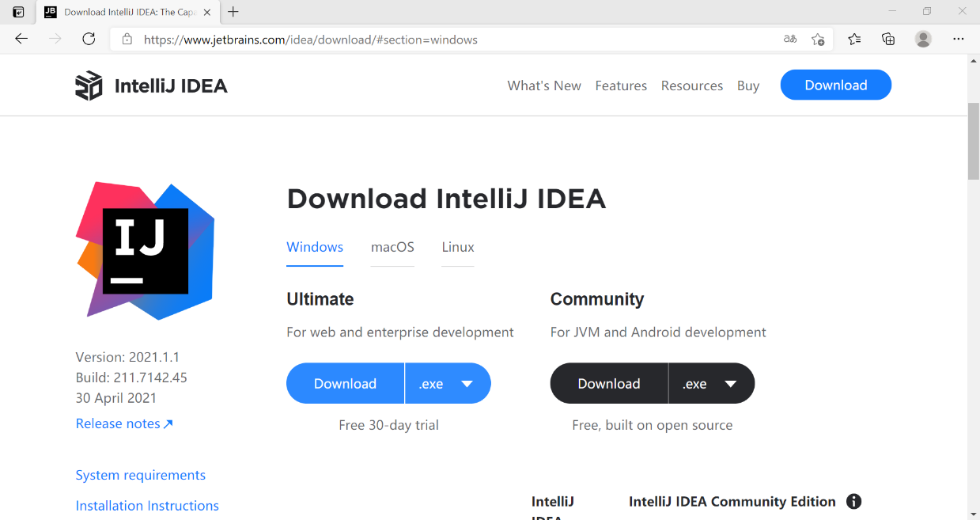Open the System requirements link
Viewport: 980px width, 520px height.
click(141, 475)
